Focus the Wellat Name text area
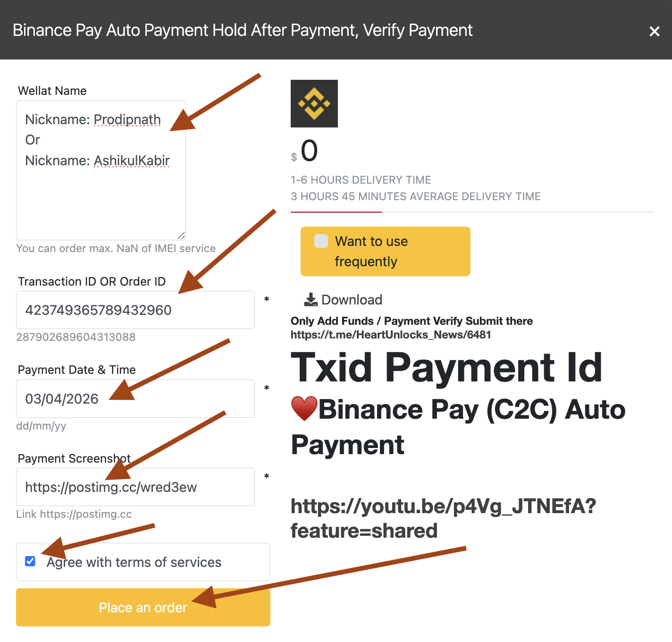The width and height of the screenshot is (672, 642). click(101, 170)
